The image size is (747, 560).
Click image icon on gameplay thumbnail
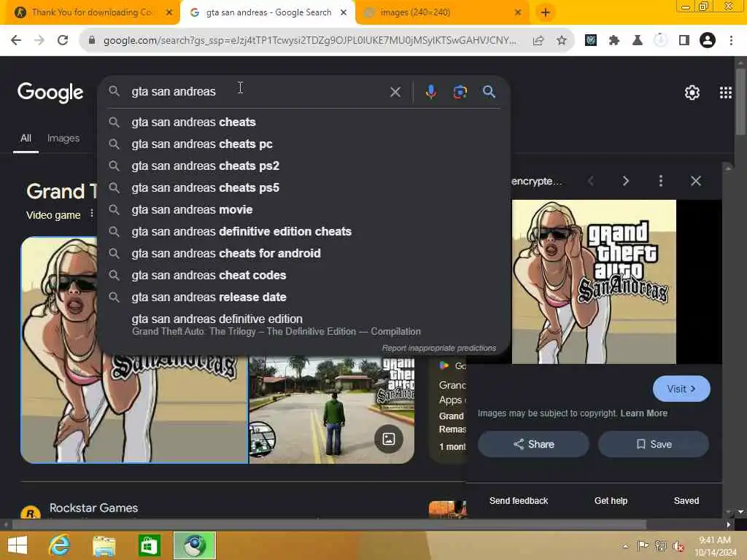[x=389, y=439]
